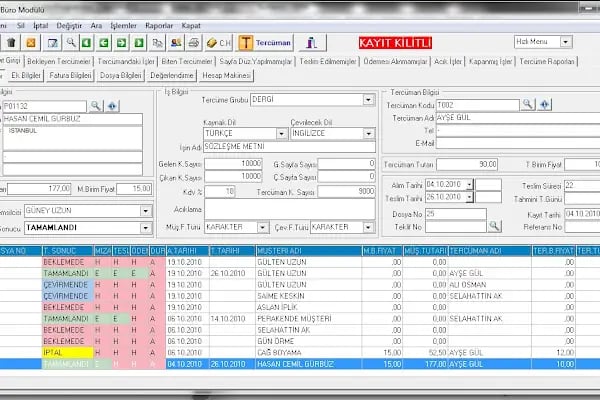
Task: Click the İşin Adı SÖZLEŞME METNİ field
Action: (x=289, y=147)
